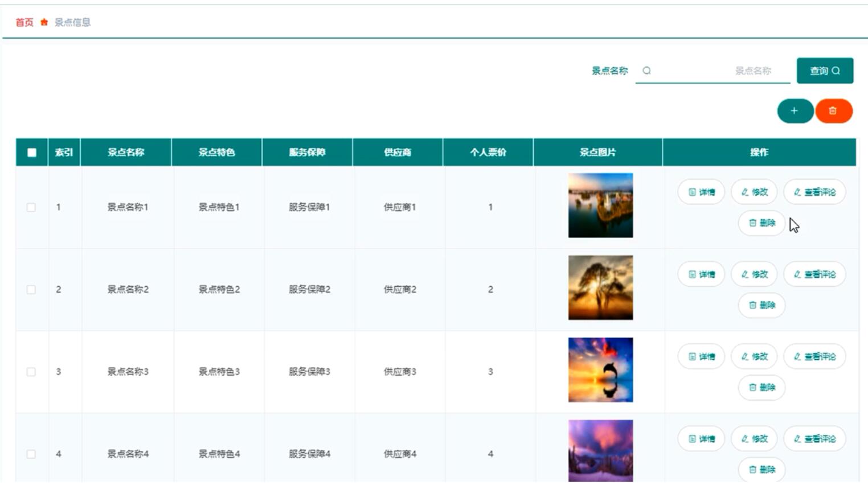The height and width of the screenshot is (485, 868).
Task: Click 查看评论 for 景点名称4
Action: tap(814, 439)
